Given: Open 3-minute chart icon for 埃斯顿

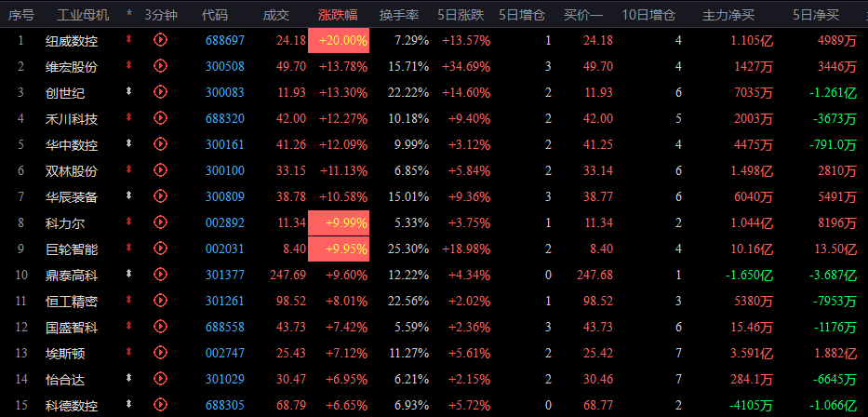Looking at the screenshot, I should tap(161, 353).
